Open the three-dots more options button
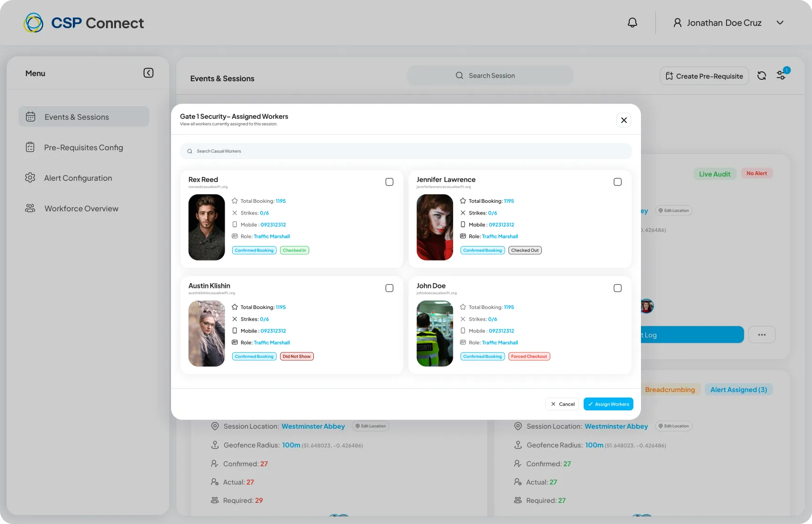The height and width of the screenshot is (524, 812). click(x=762, y=335)
